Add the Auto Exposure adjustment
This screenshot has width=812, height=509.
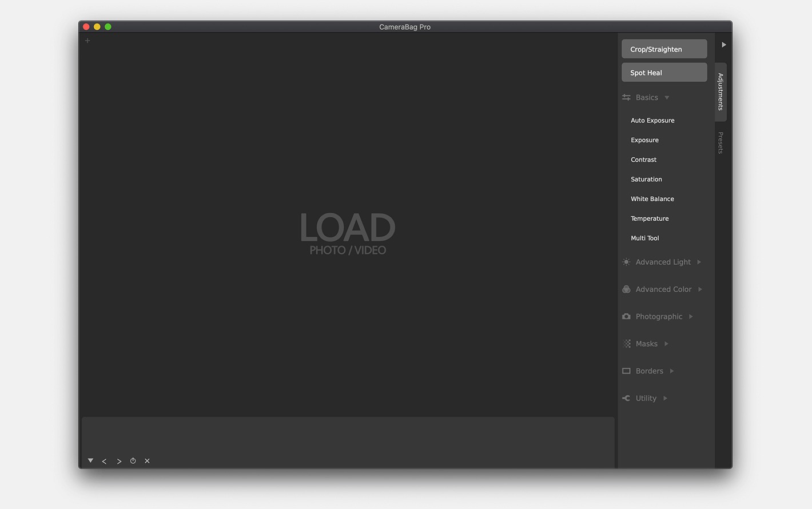[x=652, y=121]
